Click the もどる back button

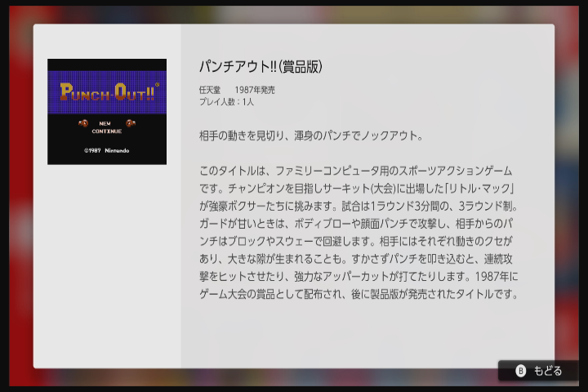click(x=538, y=371)
